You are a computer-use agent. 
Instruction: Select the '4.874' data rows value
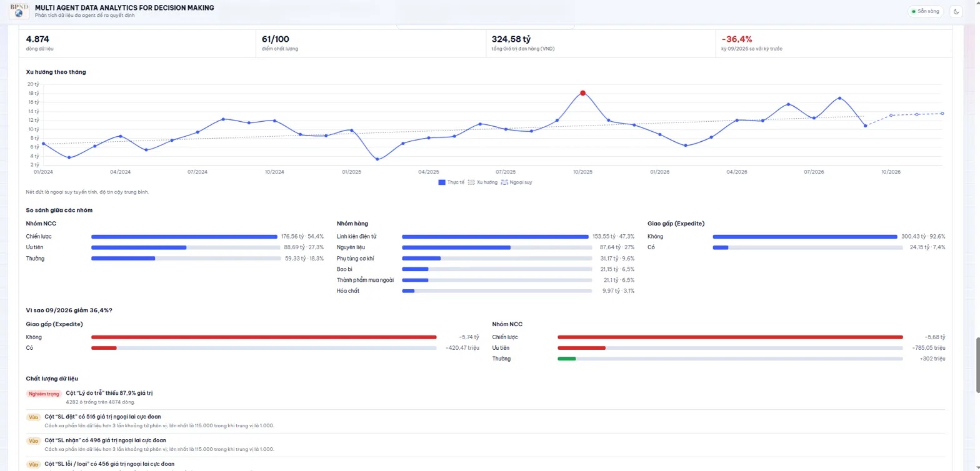coord(37,39)
